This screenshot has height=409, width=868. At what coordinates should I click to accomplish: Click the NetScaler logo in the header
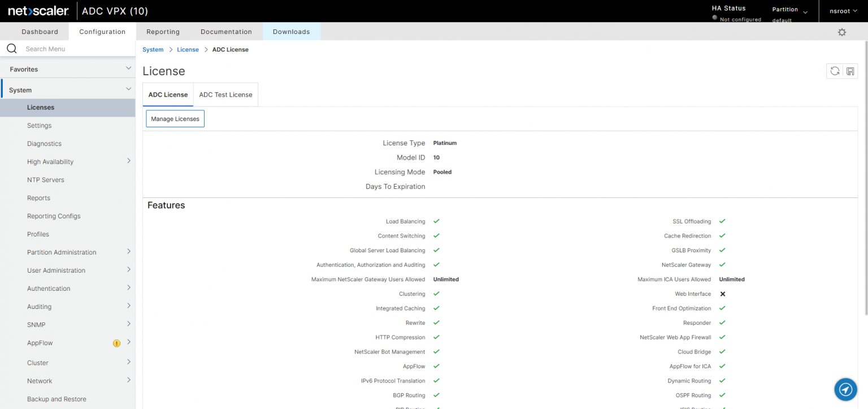coord(37,11)
